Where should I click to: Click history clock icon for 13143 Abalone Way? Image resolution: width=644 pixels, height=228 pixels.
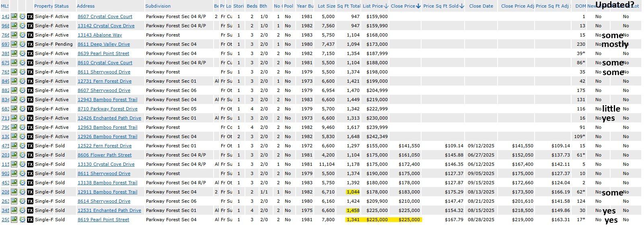pos(22,35)
